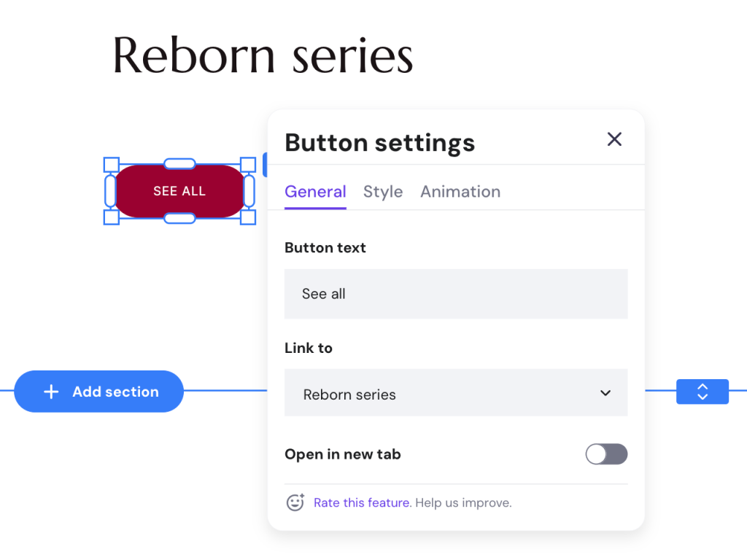The height and width of the screenshot is (560, 747).
Task: Enable the Open in new tab toggle
Action: click(x=606, y=454)
